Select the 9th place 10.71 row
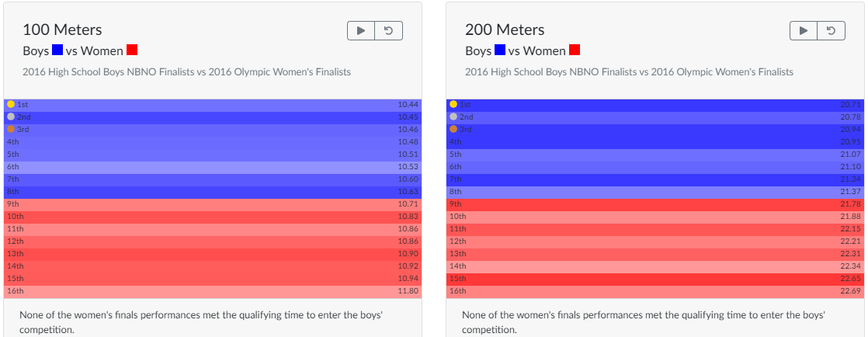Viewport: 868px width, 337px height. [x=212, y=204]
